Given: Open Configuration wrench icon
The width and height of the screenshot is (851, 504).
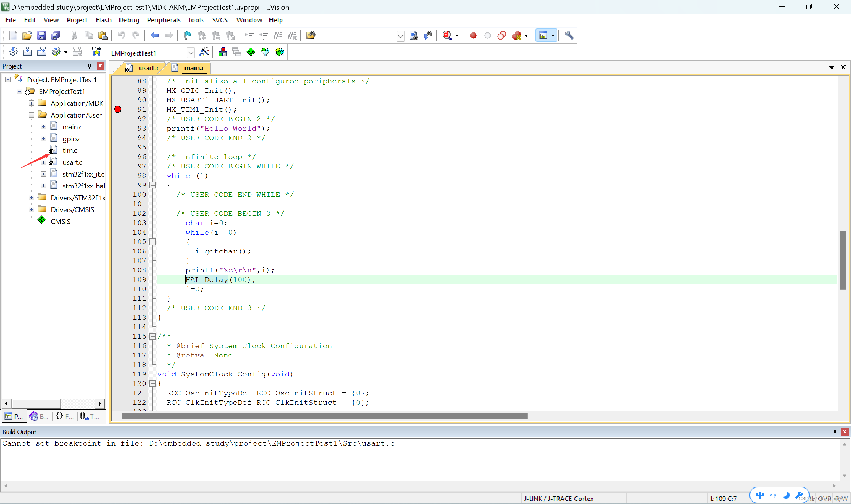Looking at the screenshot, I should point(569,35).
